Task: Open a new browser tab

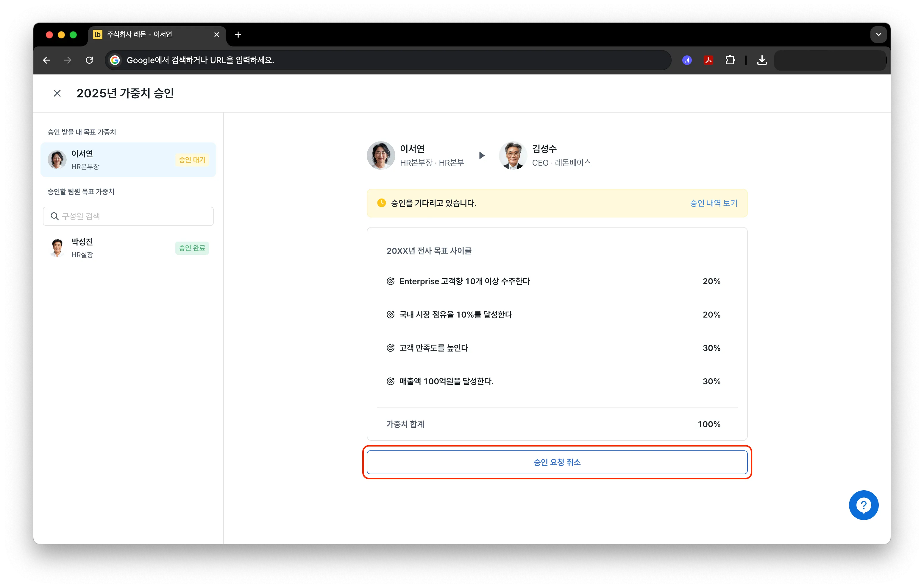Action: 238,35
